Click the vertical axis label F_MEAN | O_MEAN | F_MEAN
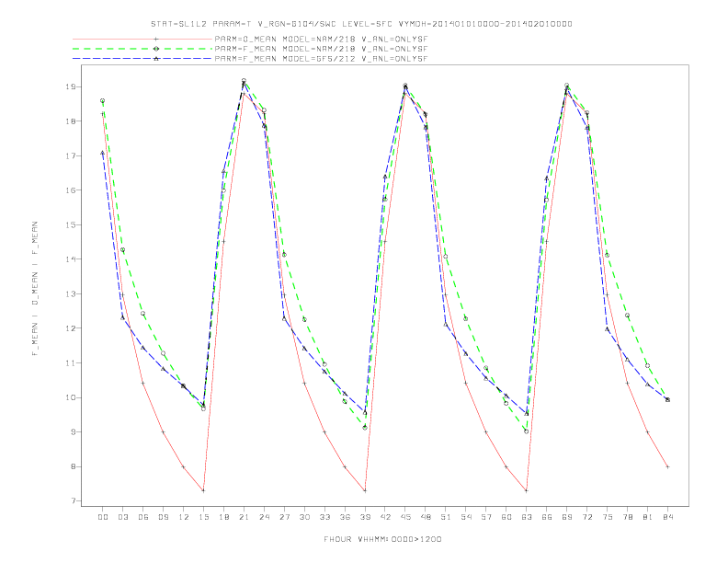 (x=35, y=289)
